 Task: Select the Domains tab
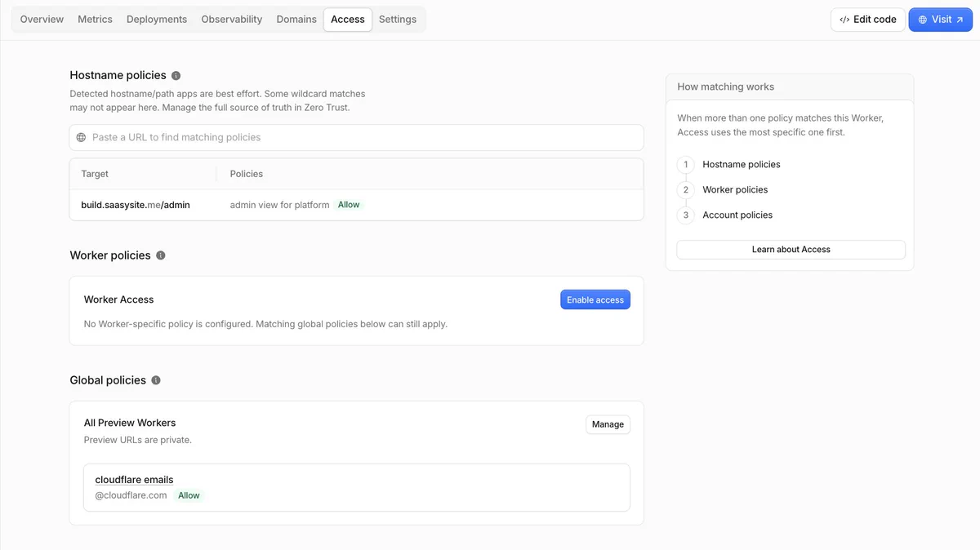coord(296,20)
